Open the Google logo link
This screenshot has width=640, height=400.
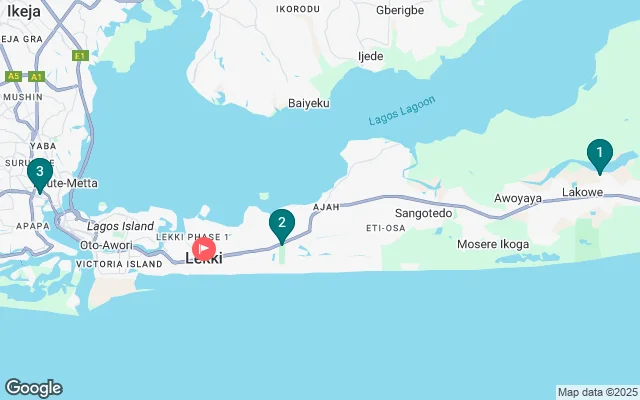pos(34,388)
